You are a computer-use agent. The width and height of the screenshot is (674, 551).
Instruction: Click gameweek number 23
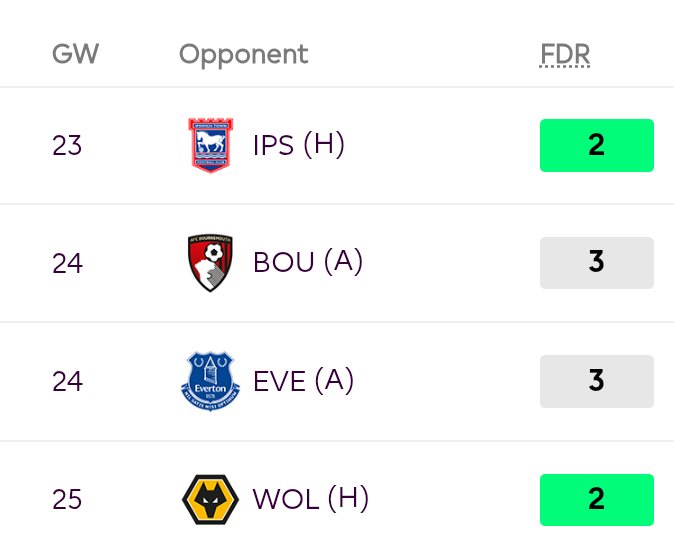(67, 145)
